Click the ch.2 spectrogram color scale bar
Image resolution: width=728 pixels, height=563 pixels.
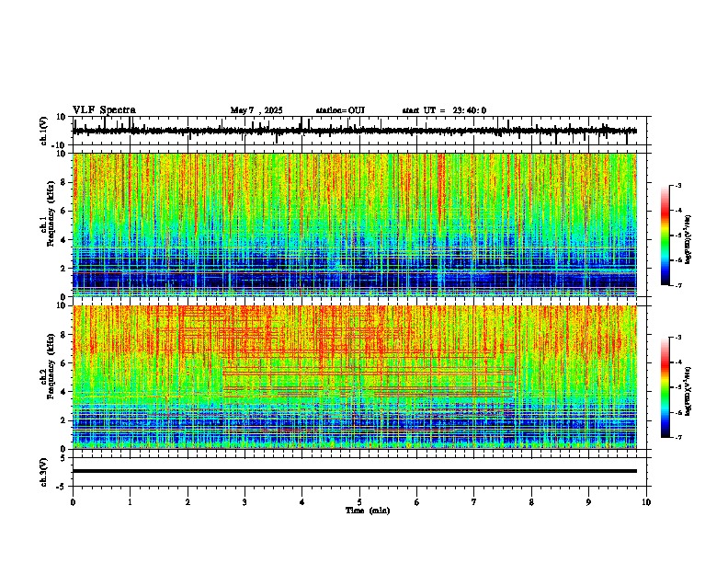coord(665,387)
